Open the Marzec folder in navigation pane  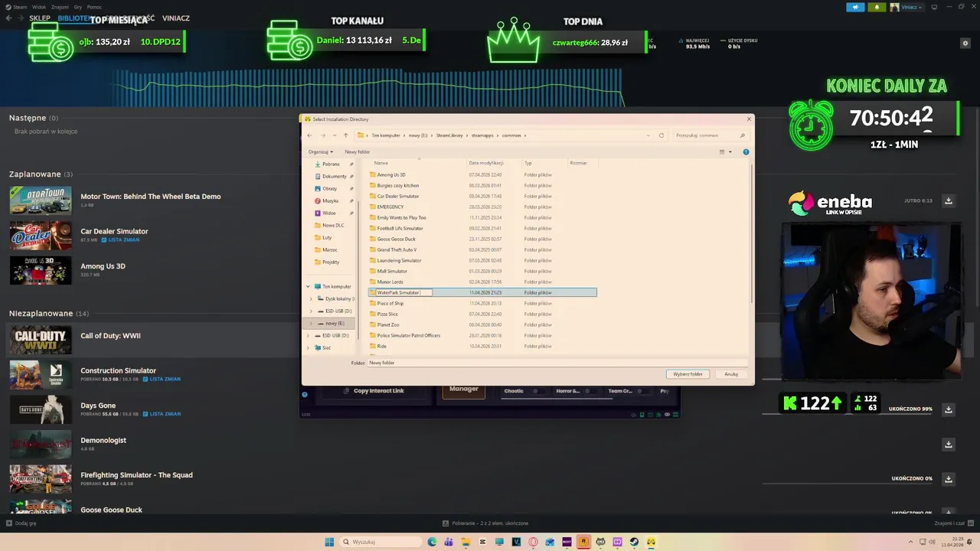click(329, 249)
